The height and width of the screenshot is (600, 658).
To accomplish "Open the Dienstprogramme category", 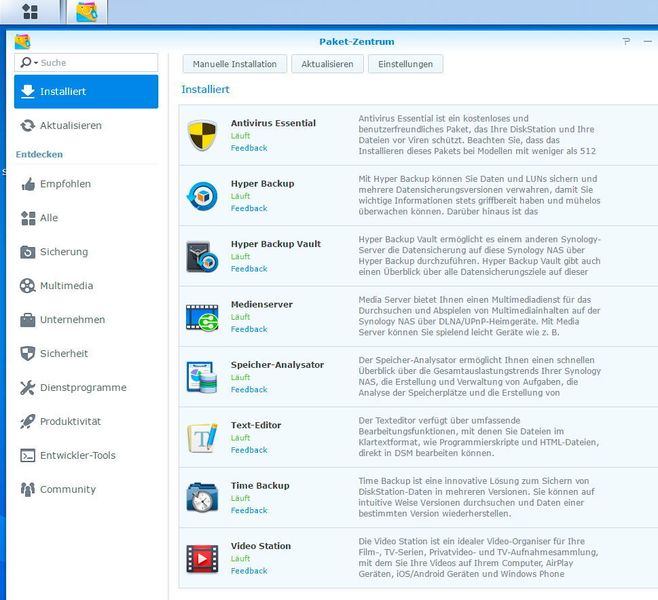I will (86, 388).
